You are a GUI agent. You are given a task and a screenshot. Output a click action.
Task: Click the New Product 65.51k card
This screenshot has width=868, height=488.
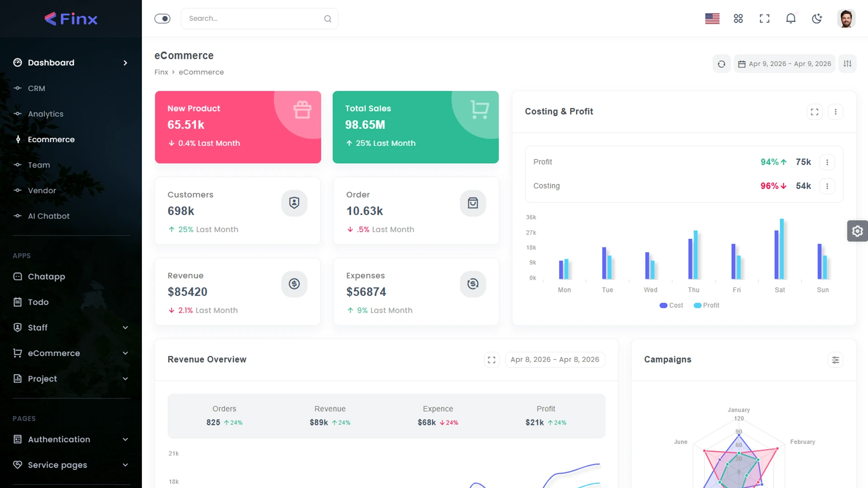238,127
